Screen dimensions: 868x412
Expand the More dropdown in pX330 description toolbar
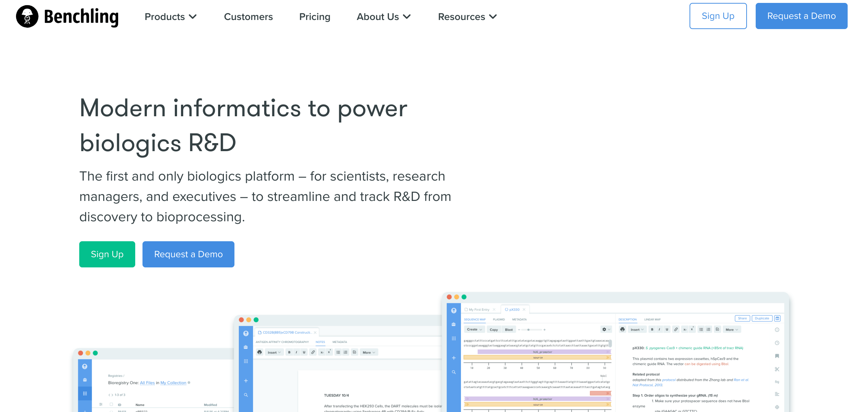click(x=732, y=330)
